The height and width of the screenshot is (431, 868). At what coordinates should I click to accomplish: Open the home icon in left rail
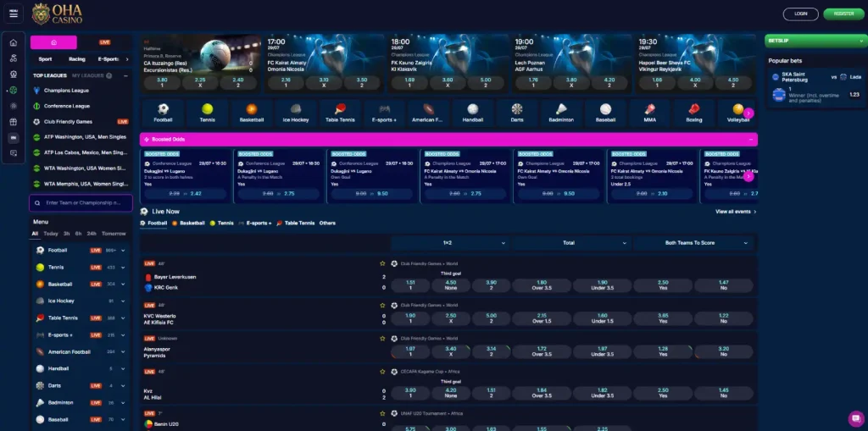14,42
